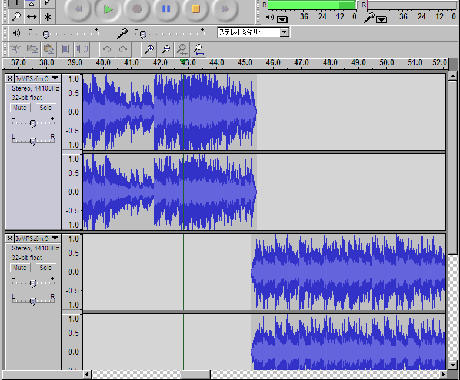This screenshot has height=380, width=460.
Task: Adjust the second track gain slider
Action: [x=33, y=282]
